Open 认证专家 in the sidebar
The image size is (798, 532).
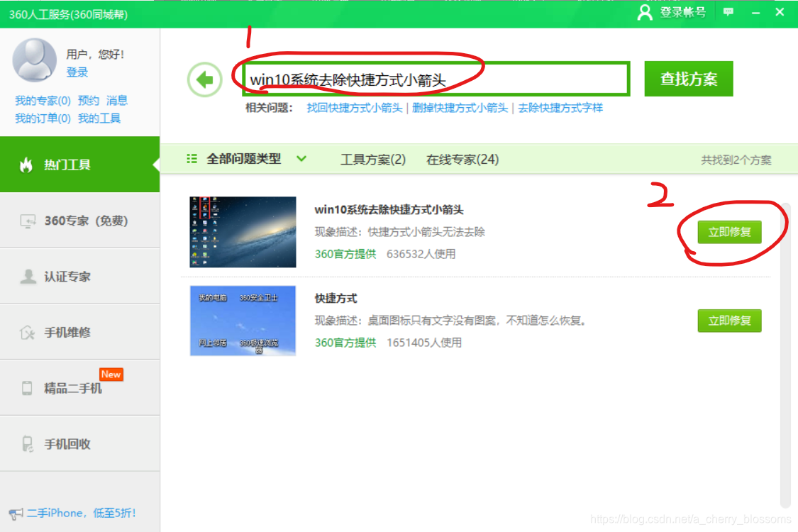click(80, 277)
